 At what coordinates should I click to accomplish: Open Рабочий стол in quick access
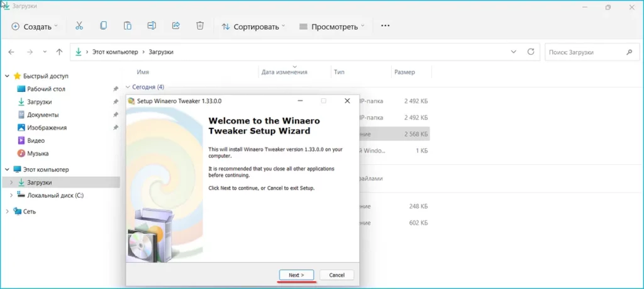(46, 89)
